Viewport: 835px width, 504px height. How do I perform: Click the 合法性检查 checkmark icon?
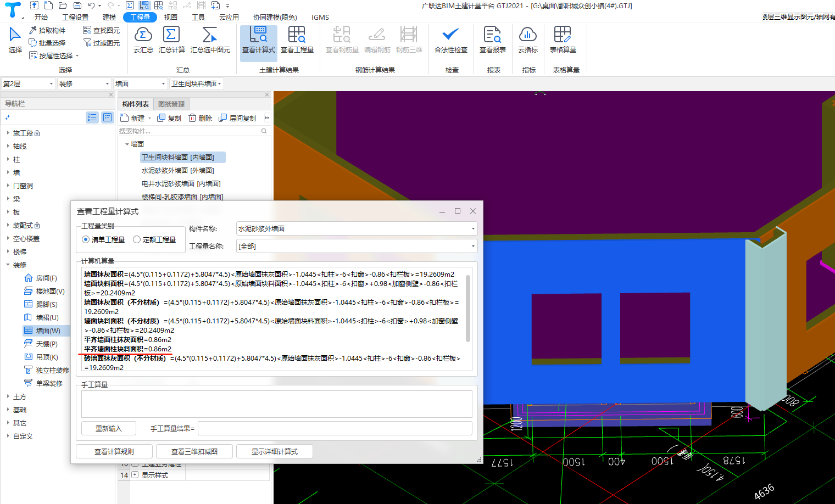click(450, 35)
